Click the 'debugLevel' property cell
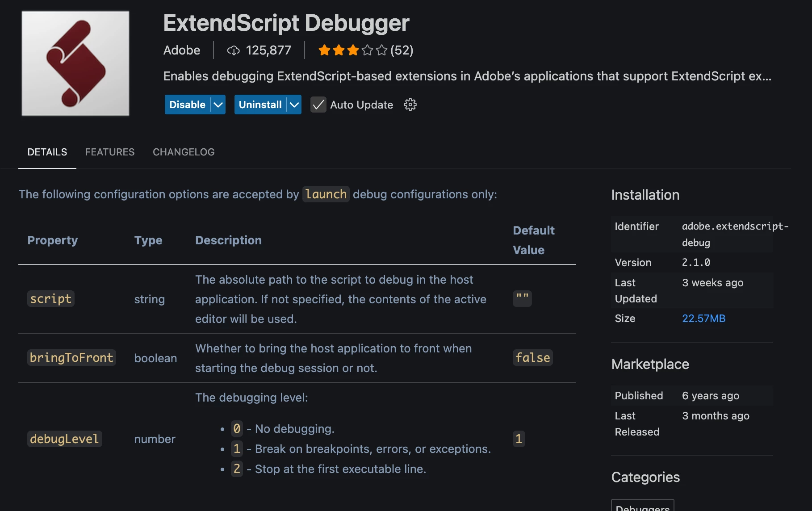Screen dimensions: 812x511 coord(65,439)
